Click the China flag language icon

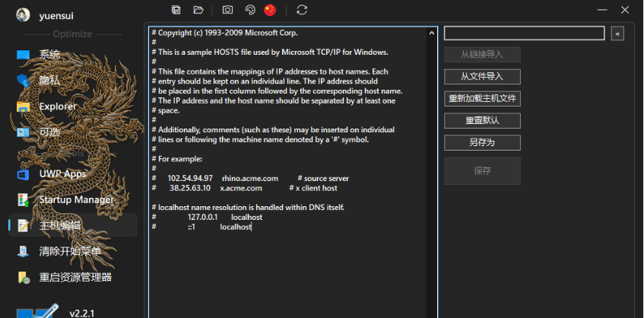point(270,10)
